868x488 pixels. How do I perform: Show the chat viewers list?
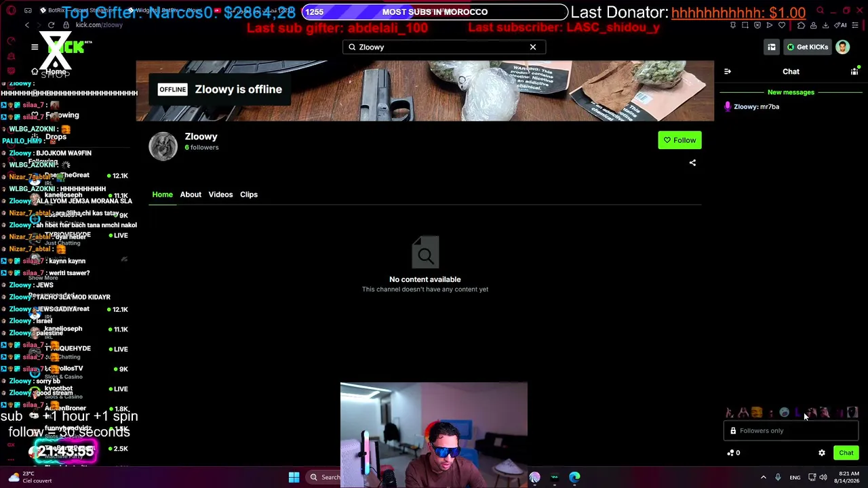854,71
